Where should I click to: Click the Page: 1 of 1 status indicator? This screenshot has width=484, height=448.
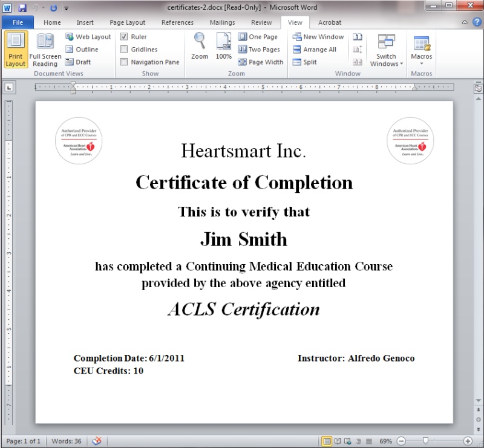(24, 441)
